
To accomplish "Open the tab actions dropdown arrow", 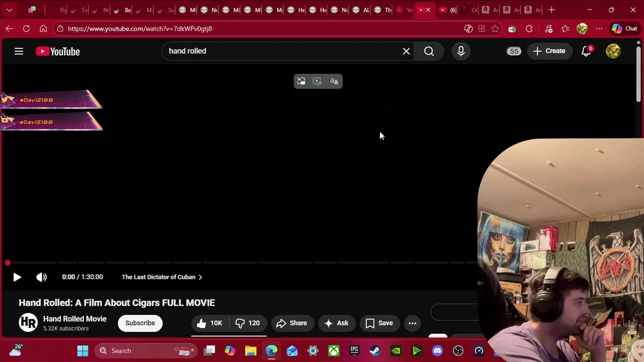I will (x=10, y=10).
